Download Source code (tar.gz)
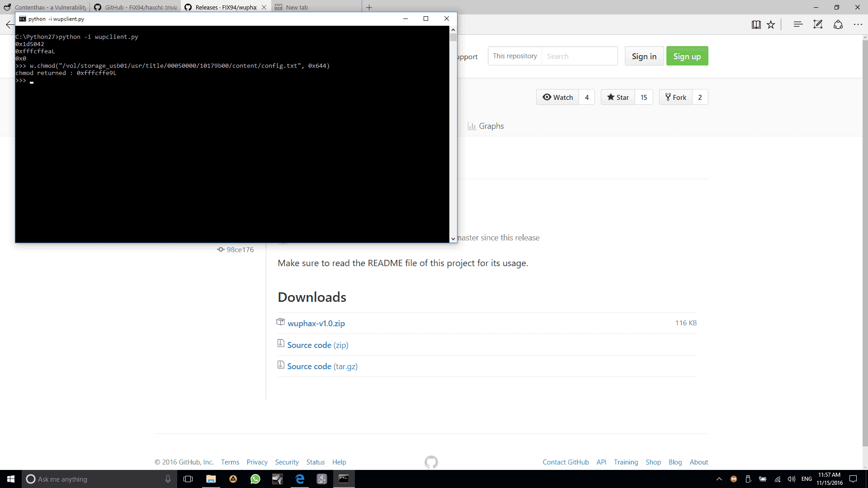868x488 pixels. click(322, 366)
